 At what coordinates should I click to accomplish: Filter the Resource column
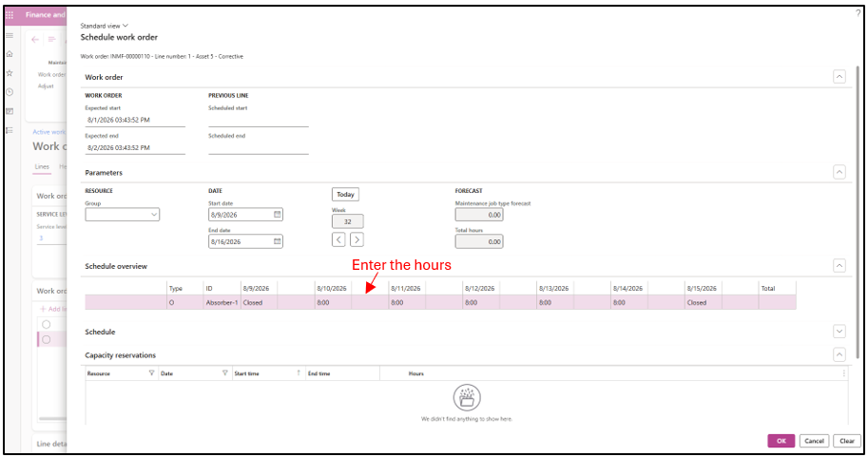pyautogui.click(x=151, y=373)
